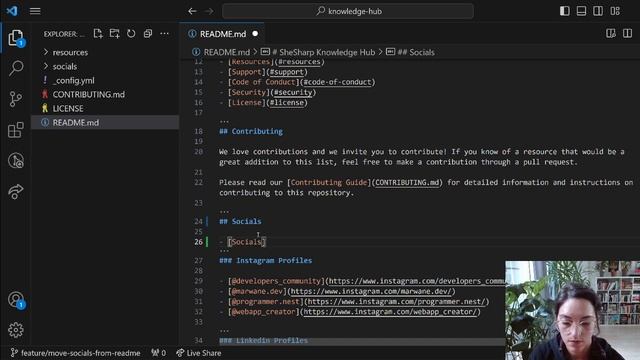Open markdown preview to the side
This screenshot has width=640, height=360.
[611, 33]
